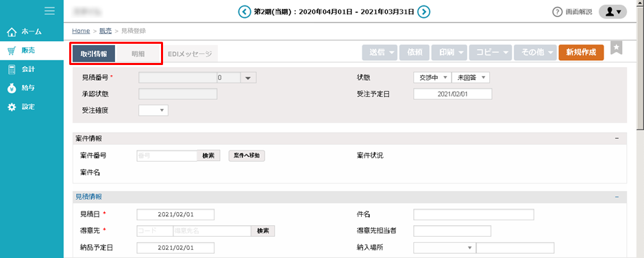
Task: Switch to 取引情報 tab
Action: coord(94,53)
